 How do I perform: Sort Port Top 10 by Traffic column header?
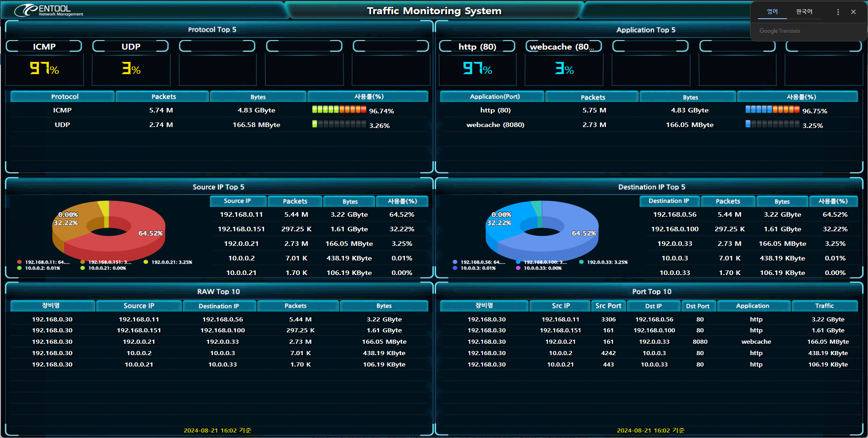(x=824, y=306)
